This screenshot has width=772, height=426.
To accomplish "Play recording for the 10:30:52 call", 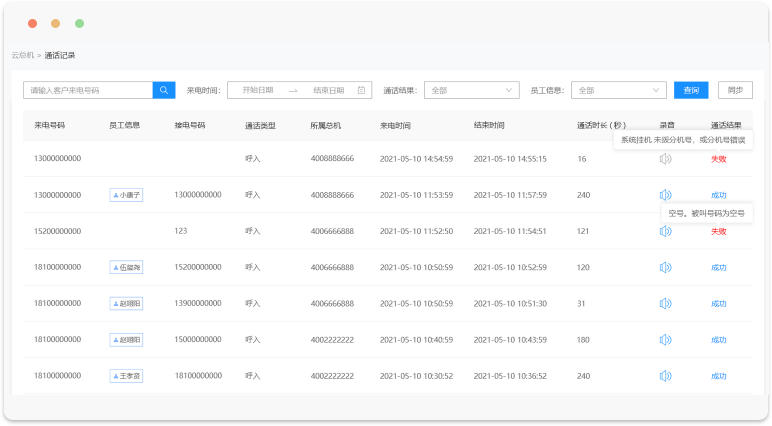I will pos(665,376).
